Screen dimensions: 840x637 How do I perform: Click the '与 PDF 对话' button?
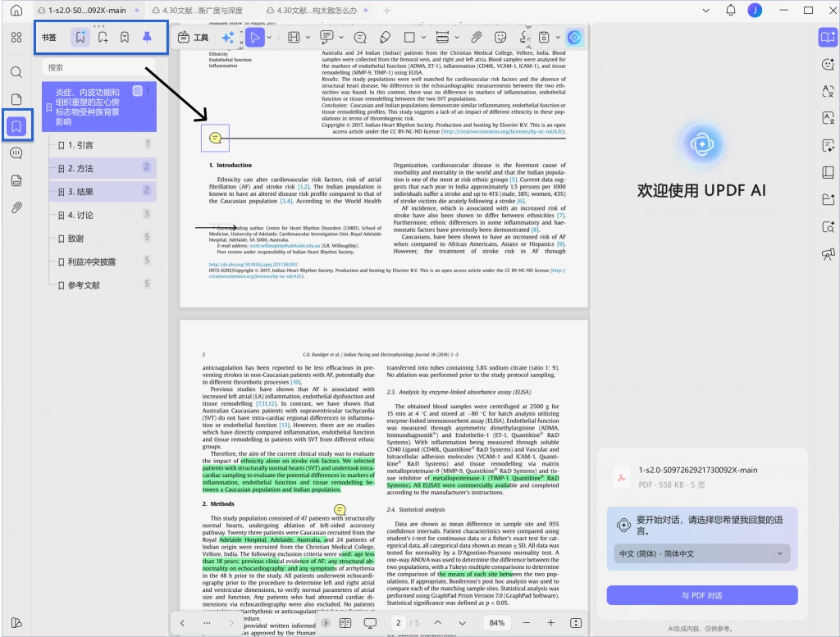(702, 595)
